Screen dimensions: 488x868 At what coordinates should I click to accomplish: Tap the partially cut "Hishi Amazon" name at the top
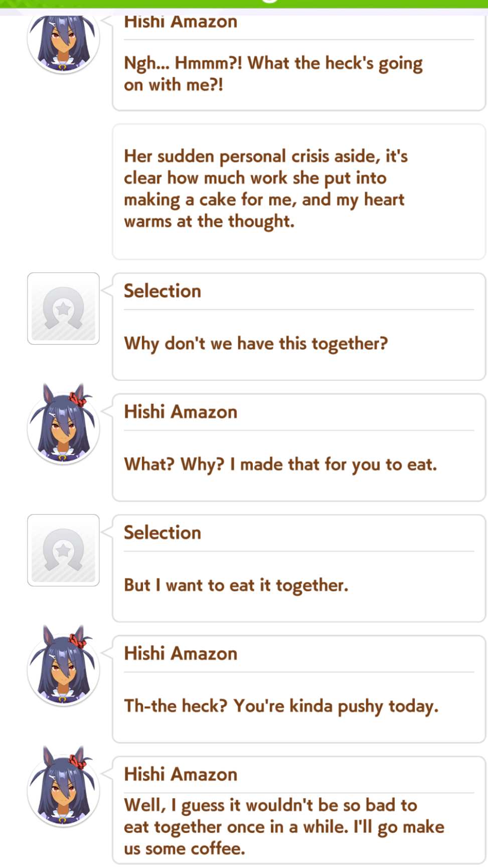point(181,23)
